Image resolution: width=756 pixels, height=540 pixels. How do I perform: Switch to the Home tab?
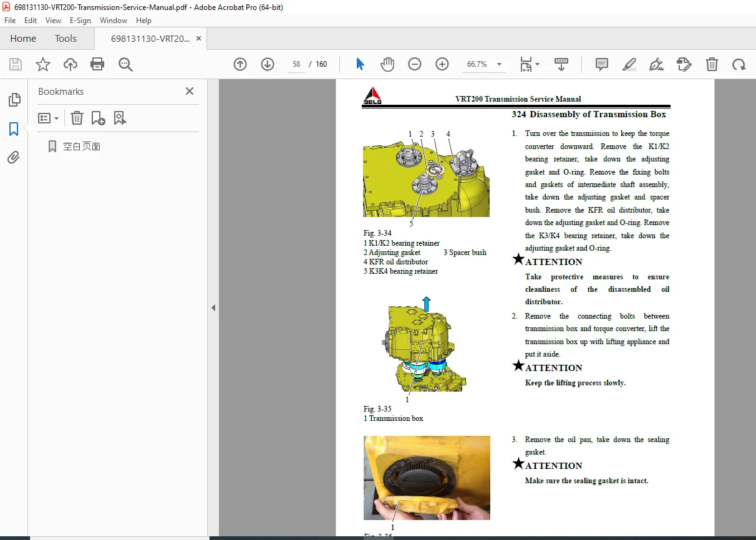coord(23,38)
